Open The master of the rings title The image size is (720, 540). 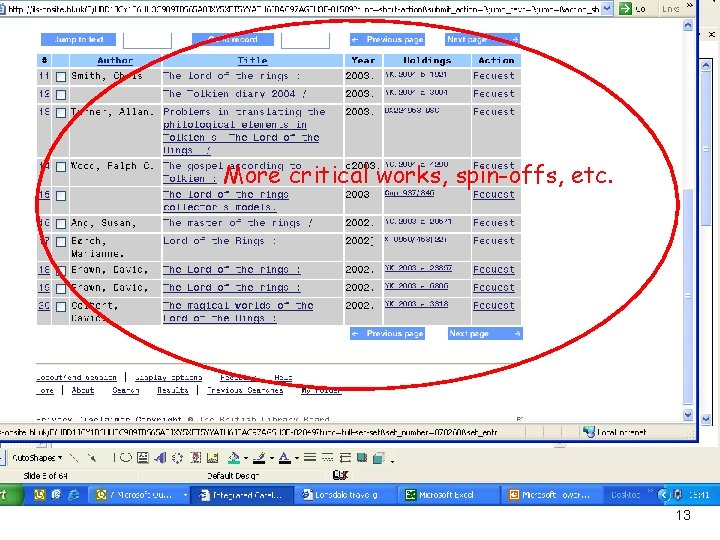click(238, 223)
